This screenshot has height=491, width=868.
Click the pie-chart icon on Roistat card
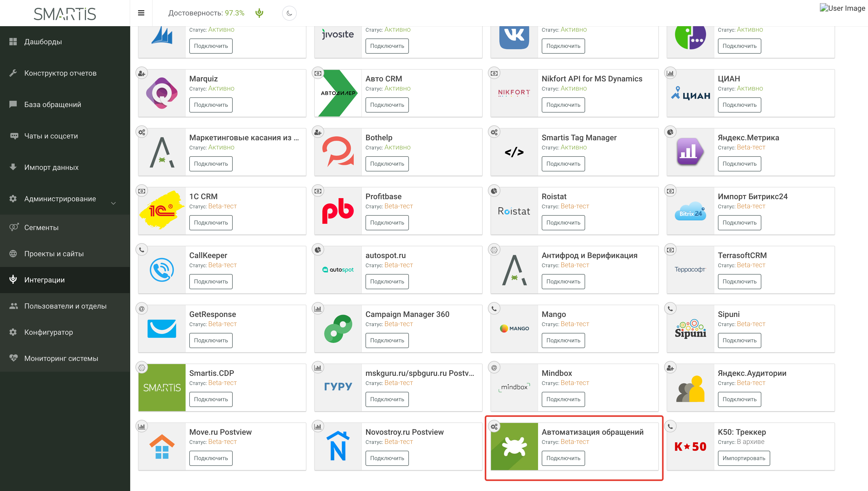coord(494,191)
